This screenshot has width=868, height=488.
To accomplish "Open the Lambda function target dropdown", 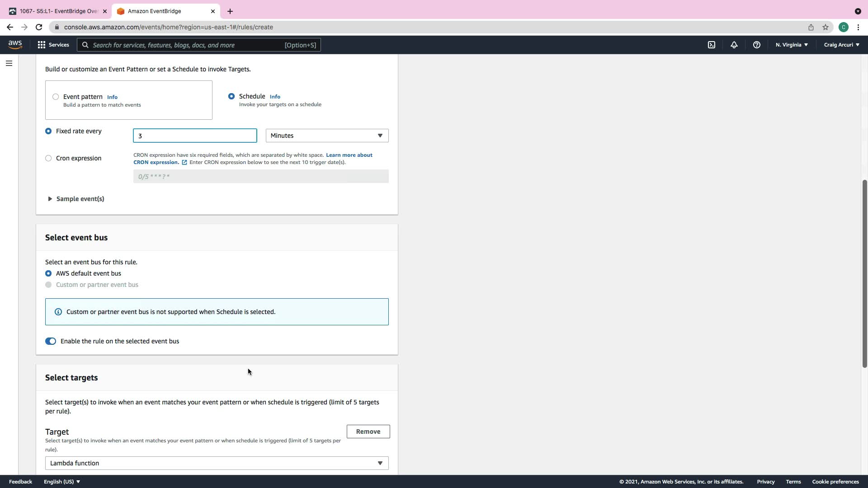I will click(x=217, y=463).
